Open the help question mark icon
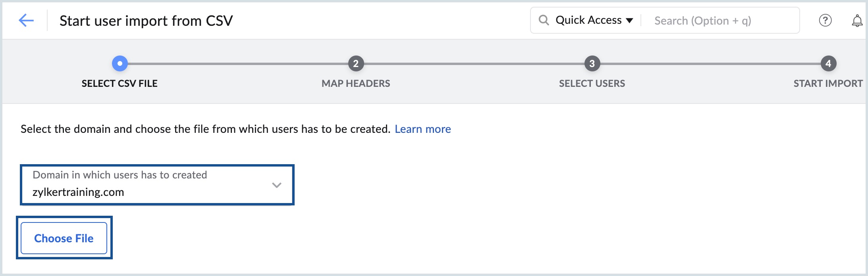The height and width of the screenshot is (276, 868). (x=825, y=20)
